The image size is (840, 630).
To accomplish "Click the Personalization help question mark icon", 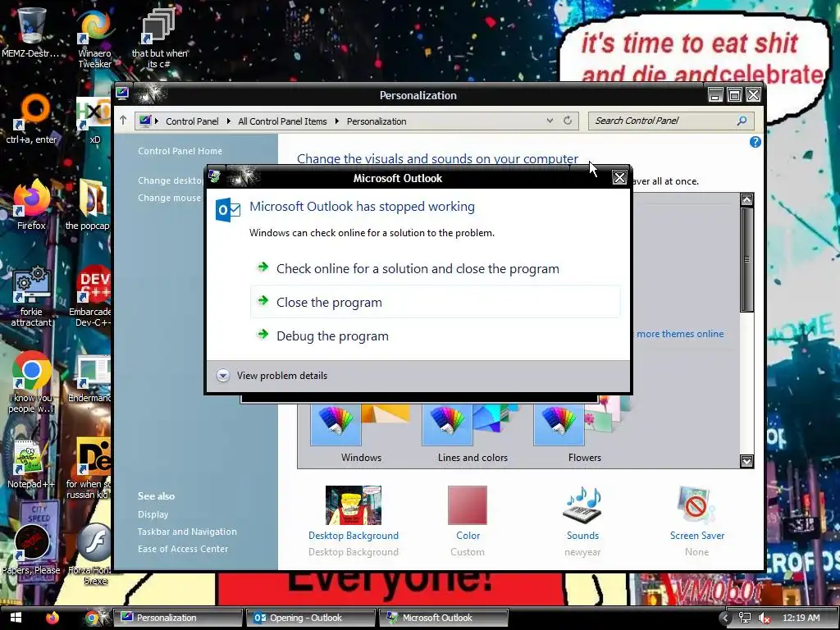I will tap(756, 142).
